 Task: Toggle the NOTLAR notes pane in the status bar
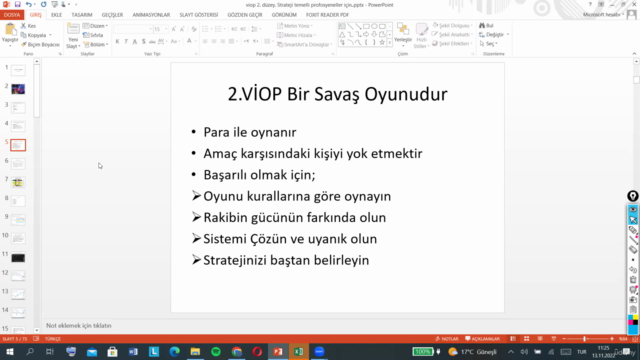(447, 339)
